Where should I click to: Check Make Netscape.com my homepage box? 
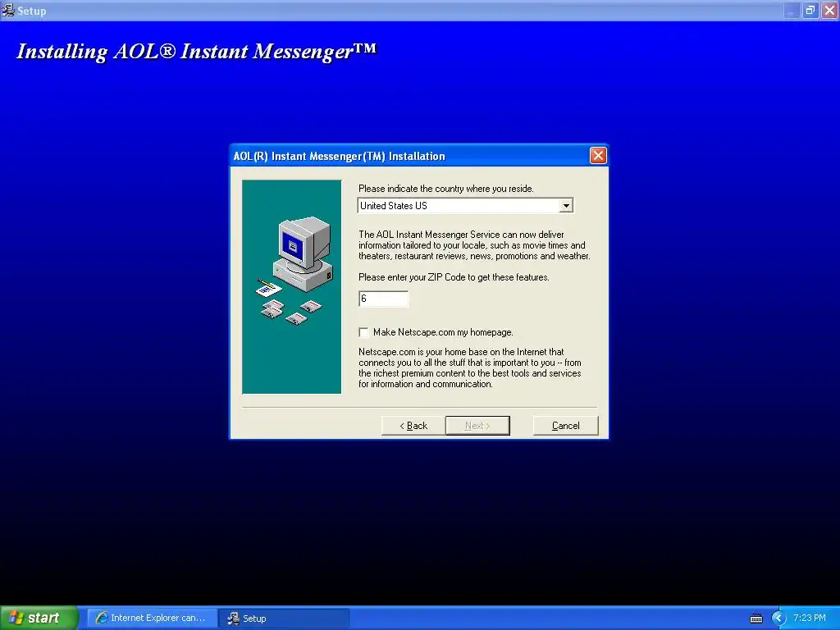(363, 332)
